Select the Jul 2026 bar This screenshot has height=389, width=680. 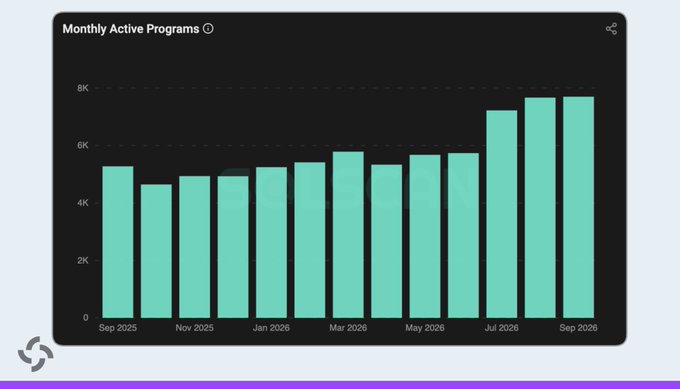coord(501,214)
